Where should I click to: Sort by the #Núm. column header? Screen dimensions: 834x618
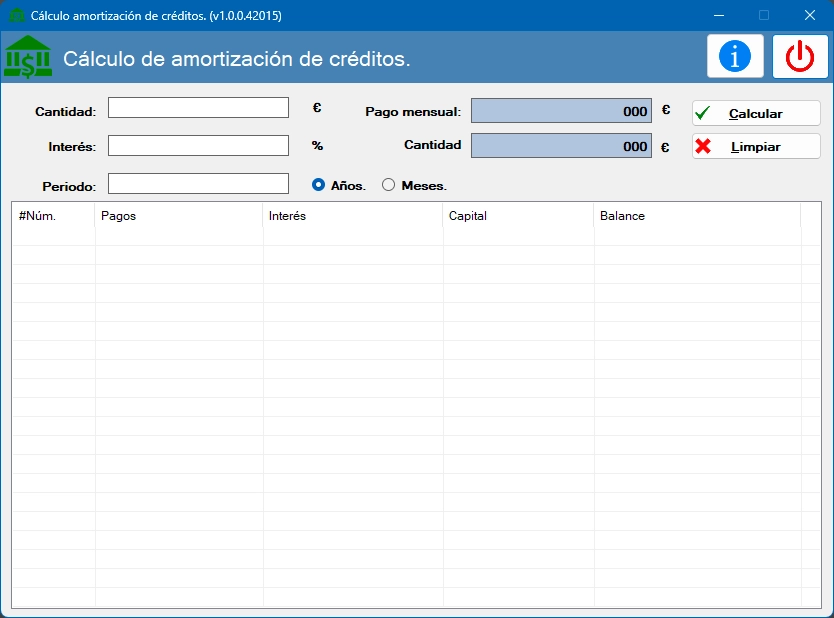(x=53, y=216)
